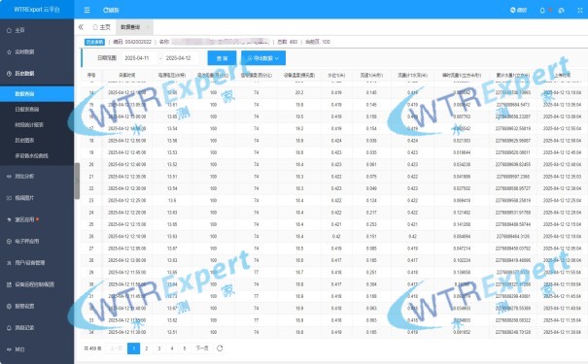
Task: Click the 下一页 next page button
Action: click(x=202, y=348)
